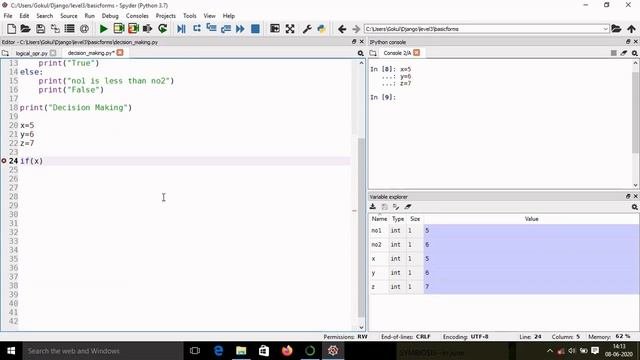Open the Edit menu
The image size is (640, 360).
coord(24,16)
